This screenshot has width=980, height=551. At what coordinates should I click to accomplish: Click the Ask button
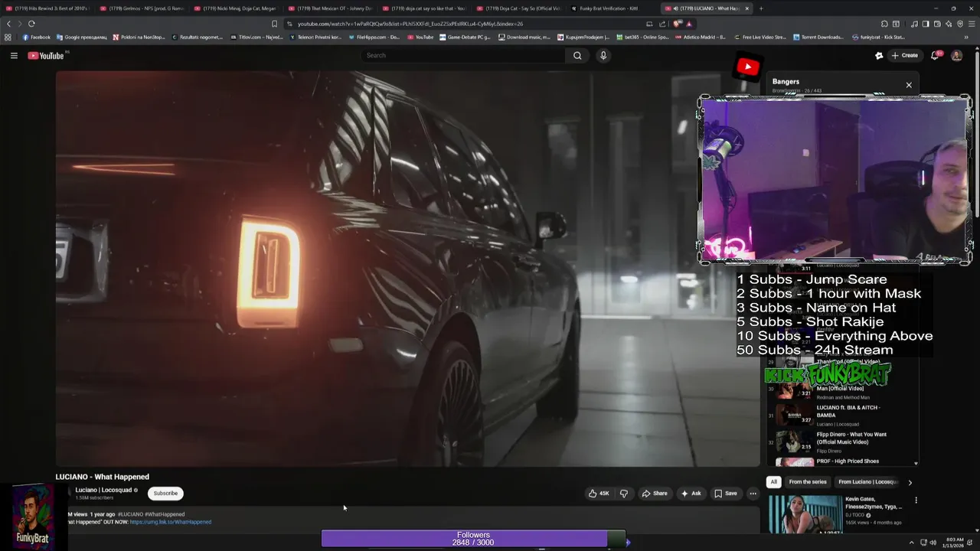tap(691, 494)
